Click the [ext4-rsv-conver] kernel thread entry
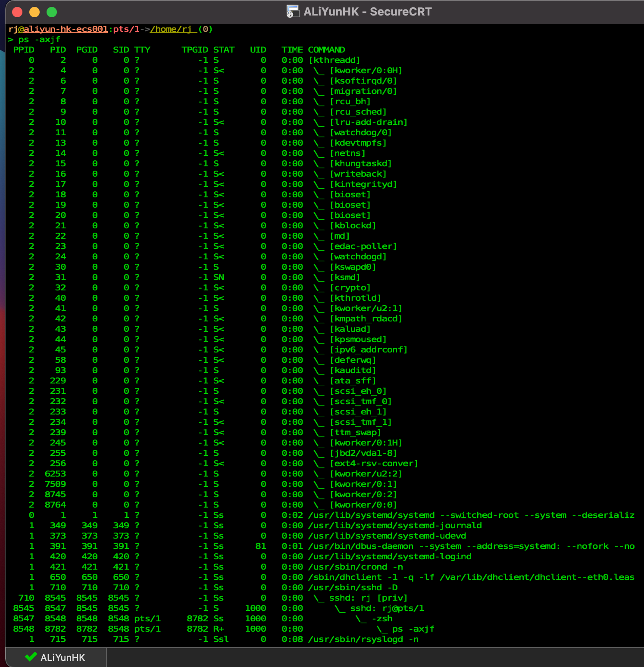Image resolution: width=644 pixels, height=667 pixels. (x=374, y=464)
